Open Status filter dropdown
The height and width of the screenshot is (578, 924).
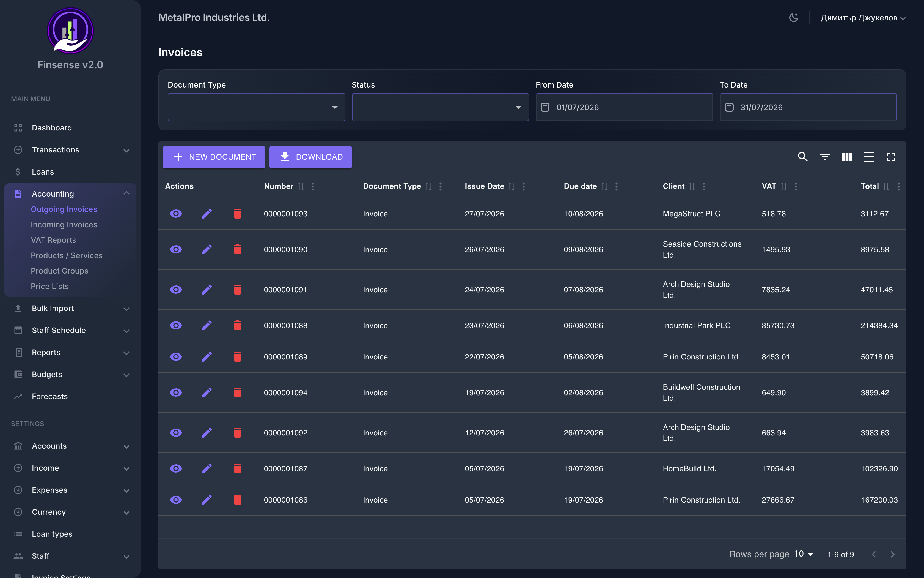click(440, 107)
